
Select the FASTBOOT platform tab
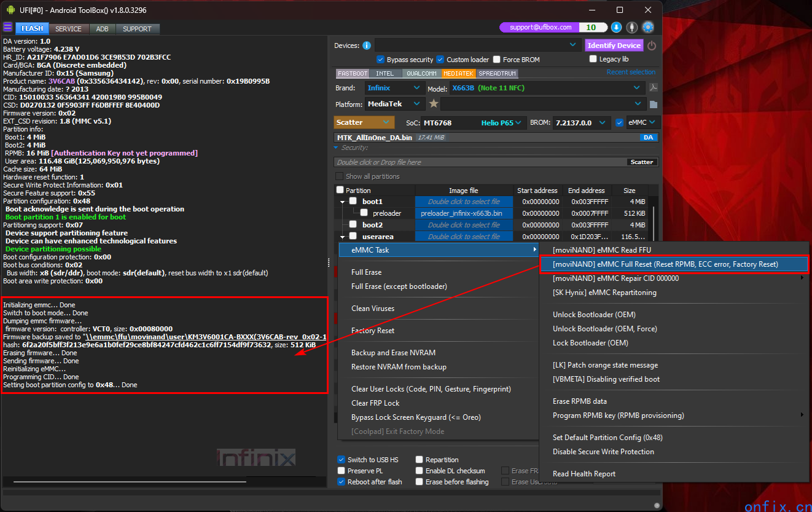(352, 73)
